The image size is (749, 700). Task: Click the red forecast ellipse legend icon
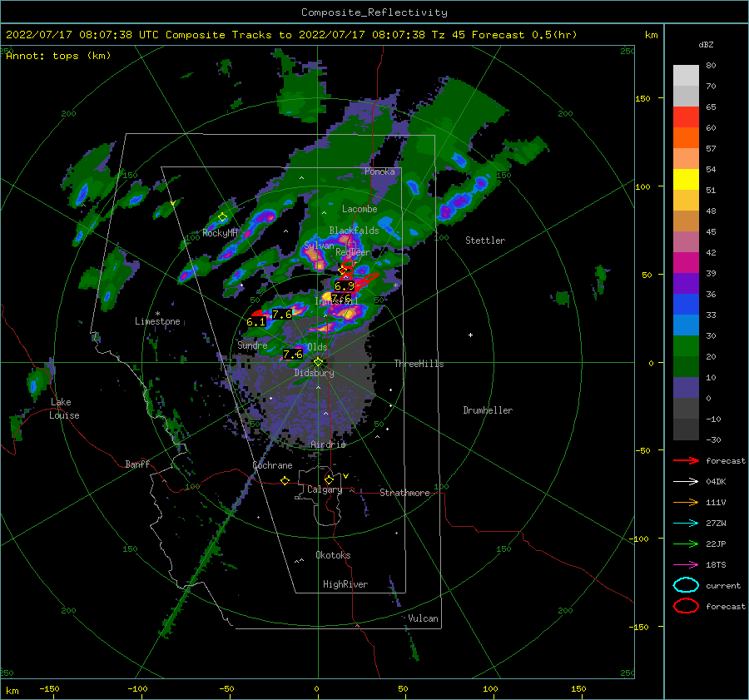(686, 606)
